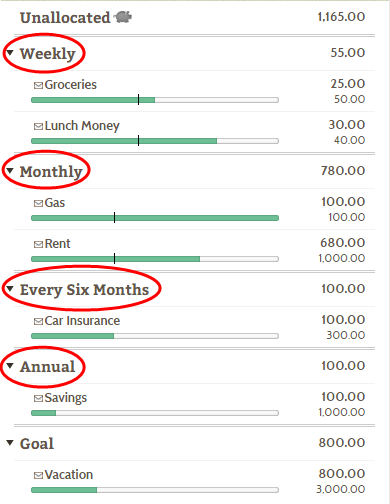Click the Rent balance of 680.00
390x504 pixels.
point(343,243)
